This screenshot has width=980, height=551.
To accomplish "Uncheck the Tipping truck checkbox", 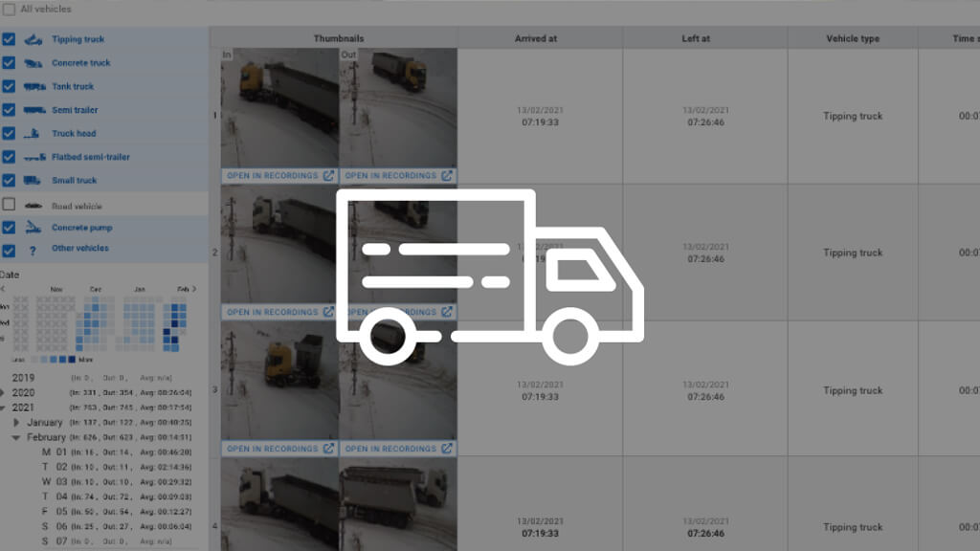I will 9,38.
